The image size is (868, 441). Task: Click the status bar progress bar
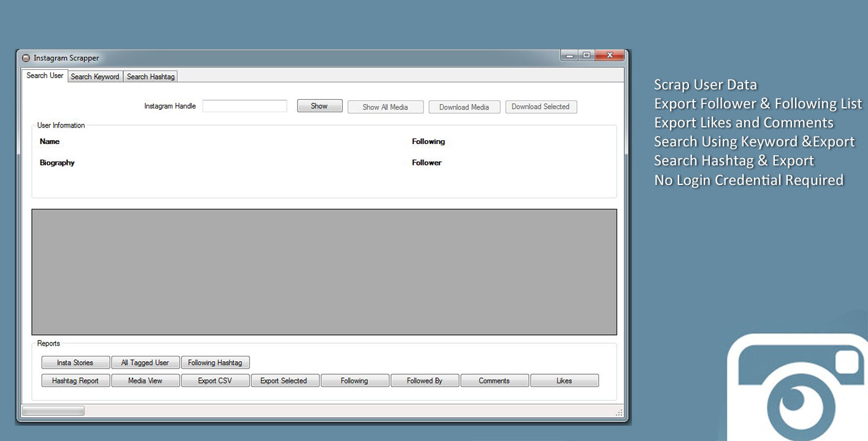coord(53,411)
